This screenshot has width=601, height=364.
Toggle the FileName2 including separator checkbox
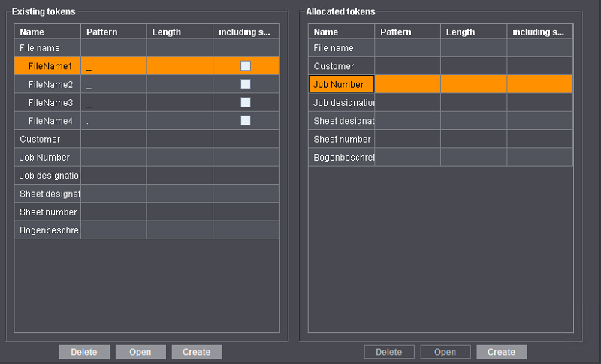click(246, 84)
